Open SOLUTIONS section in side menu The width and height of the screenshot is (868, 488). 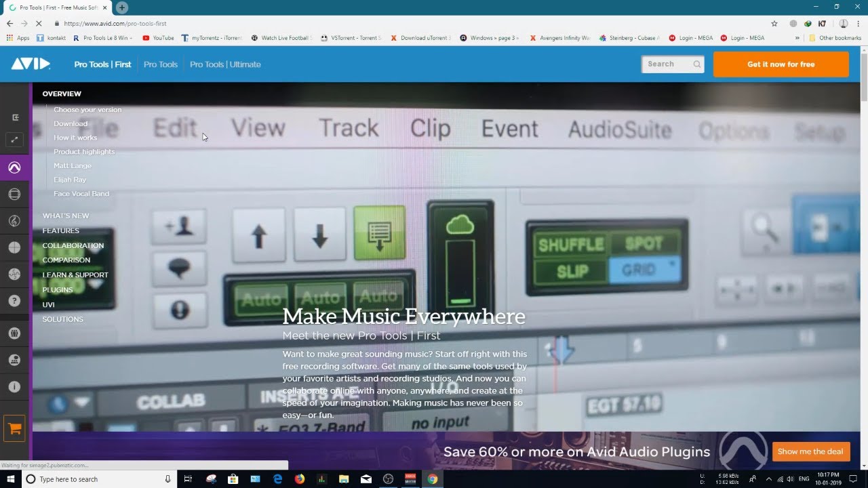(x=62, y=319)
